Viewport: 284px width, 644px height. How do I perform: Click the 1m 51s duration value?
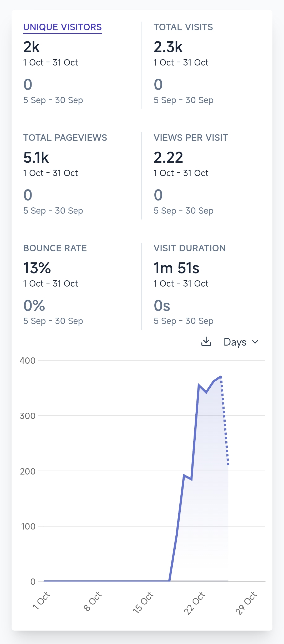[x=176, y=268]
